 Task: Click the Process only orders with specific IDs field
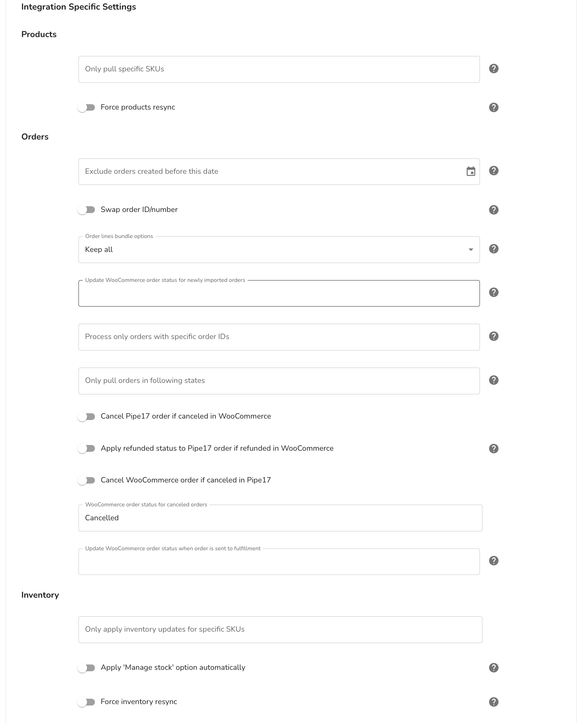(279, 337)
